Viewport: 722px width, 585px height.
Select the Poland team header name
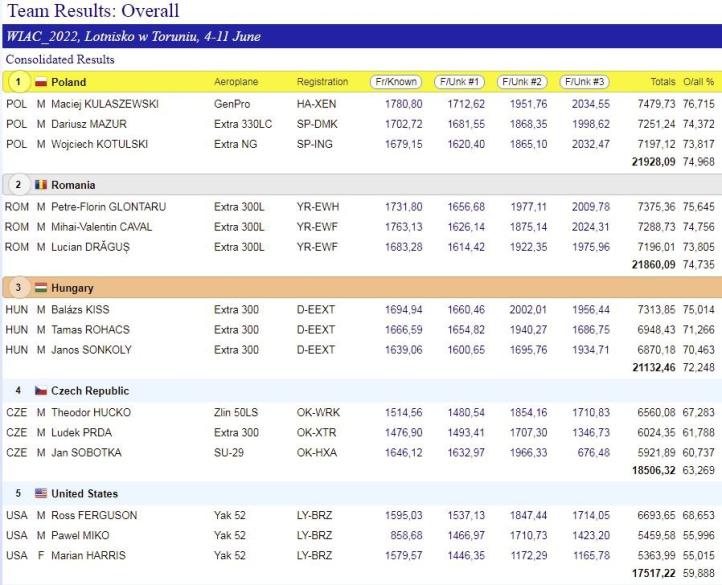pos(69,82)
